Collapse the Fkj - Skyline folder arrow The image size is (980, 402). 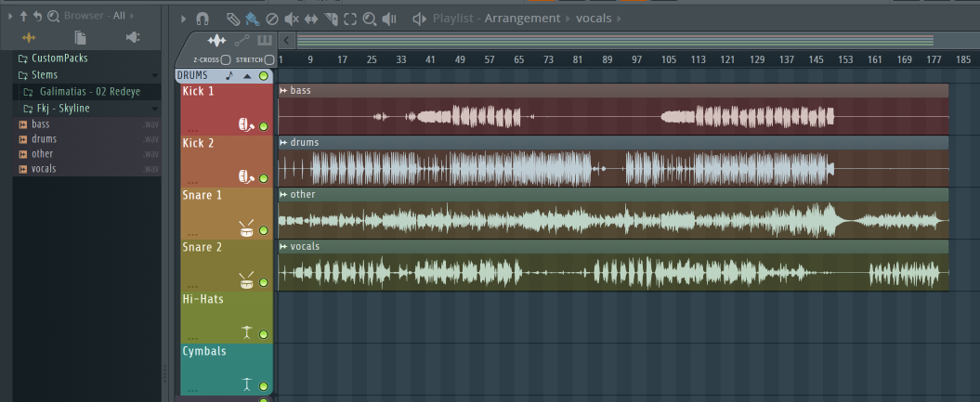tap(155, 109)
